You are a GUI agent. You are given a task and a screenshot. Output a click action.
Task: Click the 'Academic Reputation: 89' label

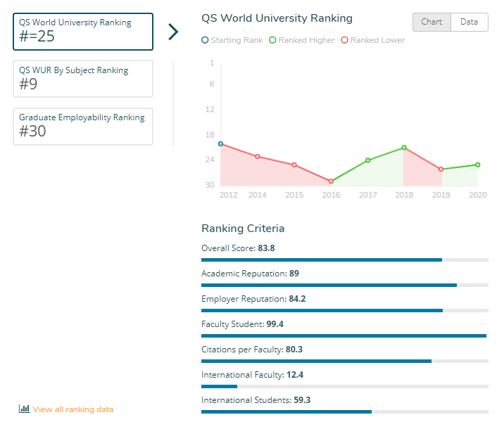click(250, 274)
